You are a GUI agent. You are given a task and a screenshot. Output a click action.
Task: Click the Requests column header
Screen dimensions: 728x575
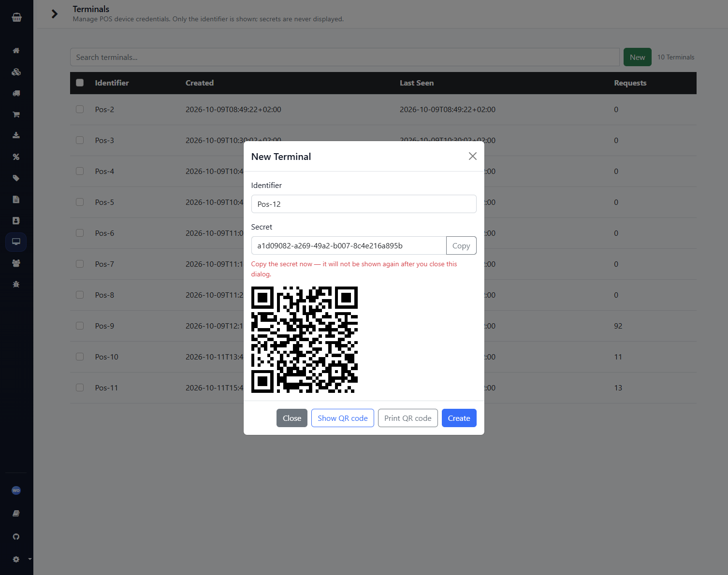(x=630, y=83)
